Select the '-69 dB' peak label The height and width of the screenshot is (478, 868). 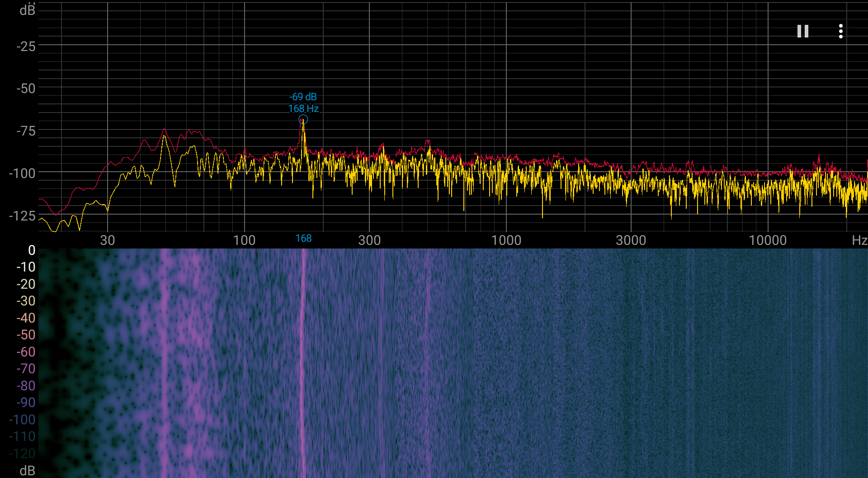point(303,97)
